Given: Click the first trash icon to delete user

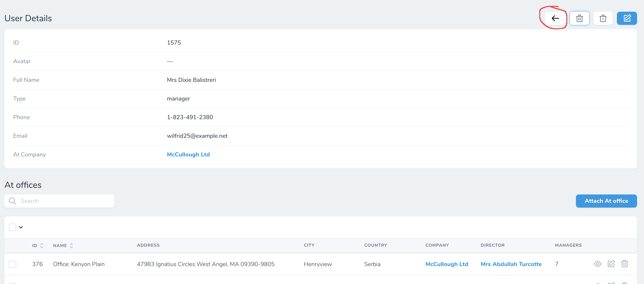Looking at the screenshot, I should (580, 18).
